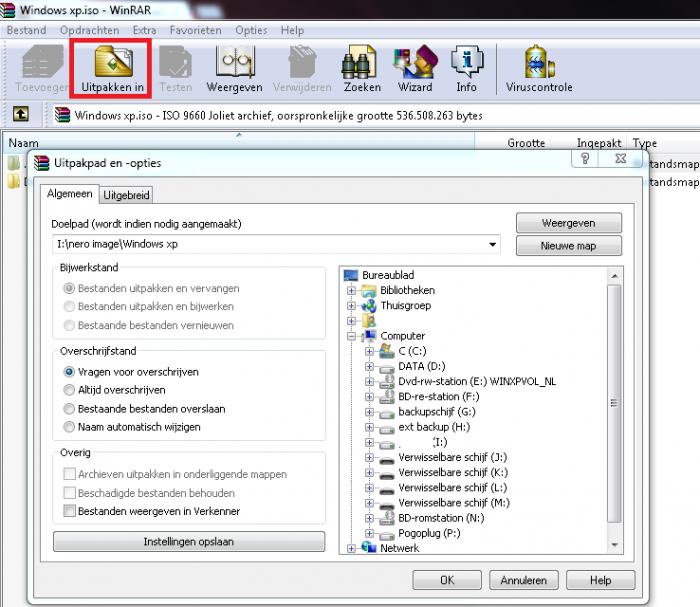Image resolution: width=700 pixels, height=607 pixels.
Task: Select ext backup (H:) drive
Action: pyautogui.click(x=434, y=427)
